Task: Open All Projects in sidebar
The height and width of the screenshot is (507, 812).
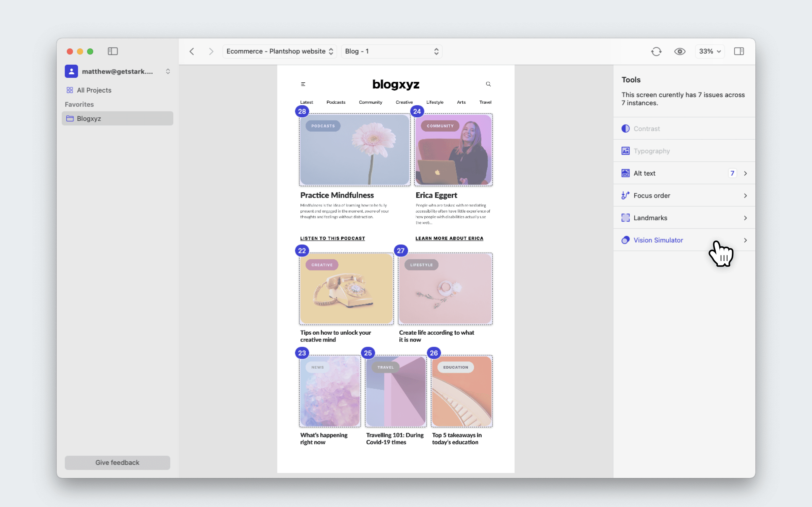Action: coord(94,90)
